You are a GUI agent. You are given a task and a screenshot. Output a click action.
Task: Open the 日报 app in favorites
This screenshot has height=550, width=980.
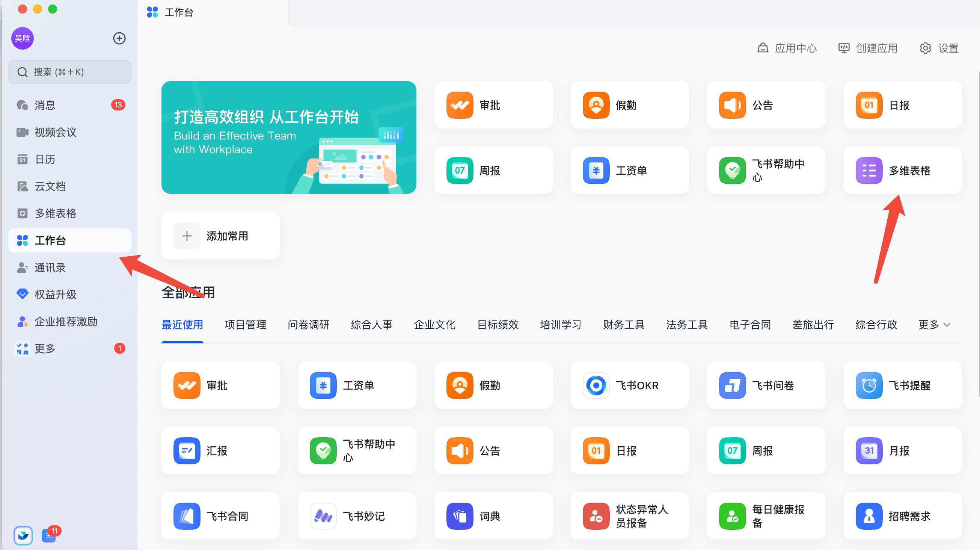click(902, 105)
